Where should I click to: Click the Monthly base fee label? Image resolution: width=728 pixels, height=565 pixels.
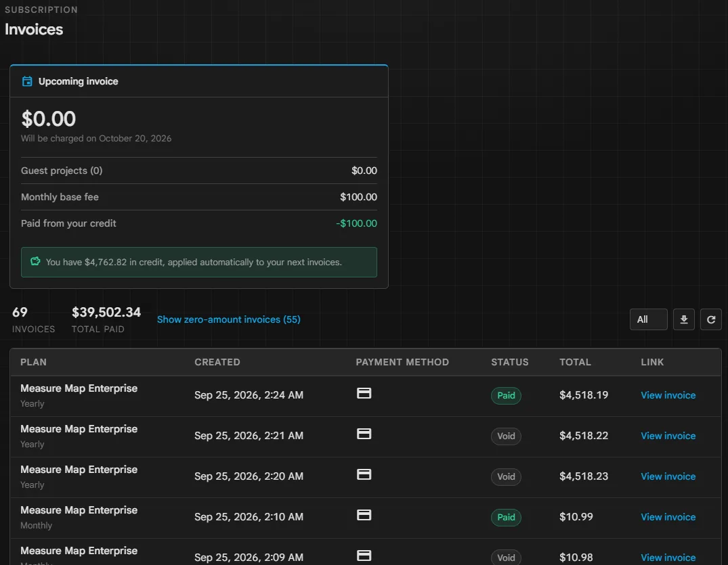pyautogui.click(x=60, y=197)
